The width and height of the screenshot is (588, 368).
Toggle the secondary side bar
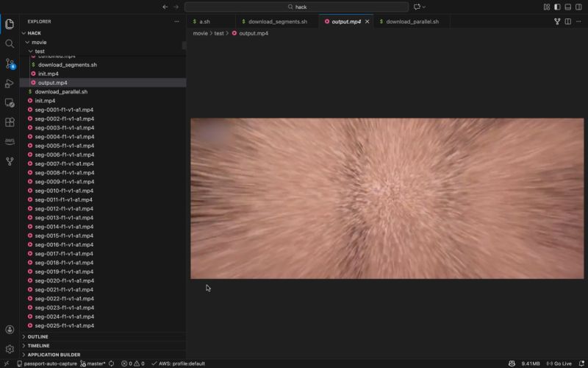point(578,7)
